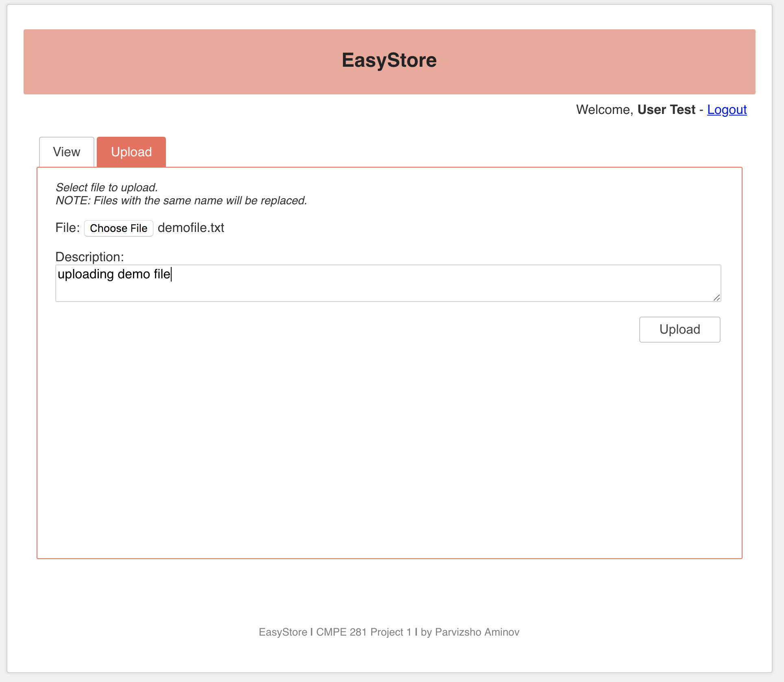Click the NOTE about replaced files
Viewport: 784px width, 682px height.
coord(181,201)
